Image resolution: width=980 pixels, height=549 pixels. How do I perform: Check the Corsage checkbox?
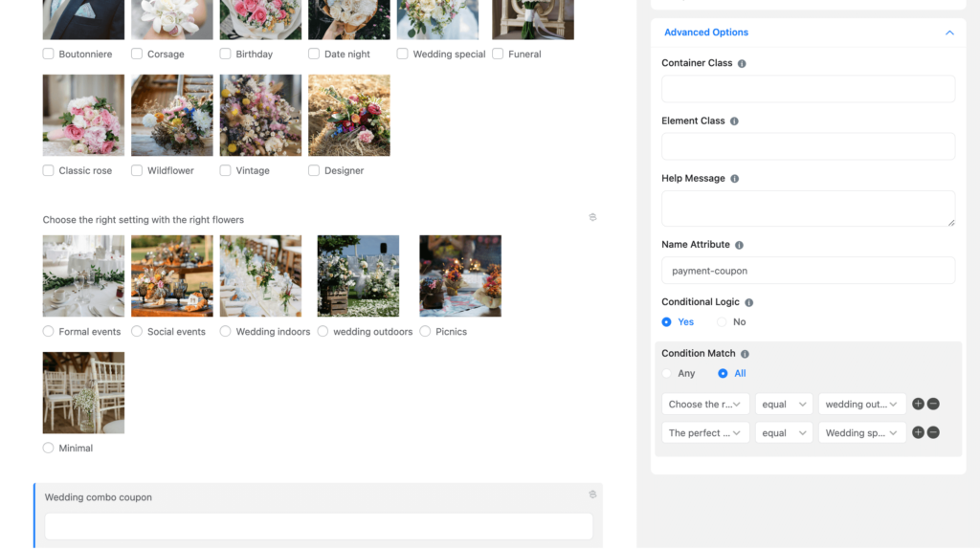click(x=137, y=54)
